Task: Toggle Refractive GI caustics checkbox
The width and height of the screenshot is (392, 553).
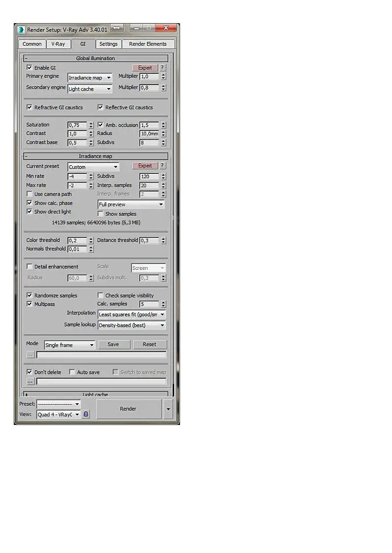Action: (30, 107)
